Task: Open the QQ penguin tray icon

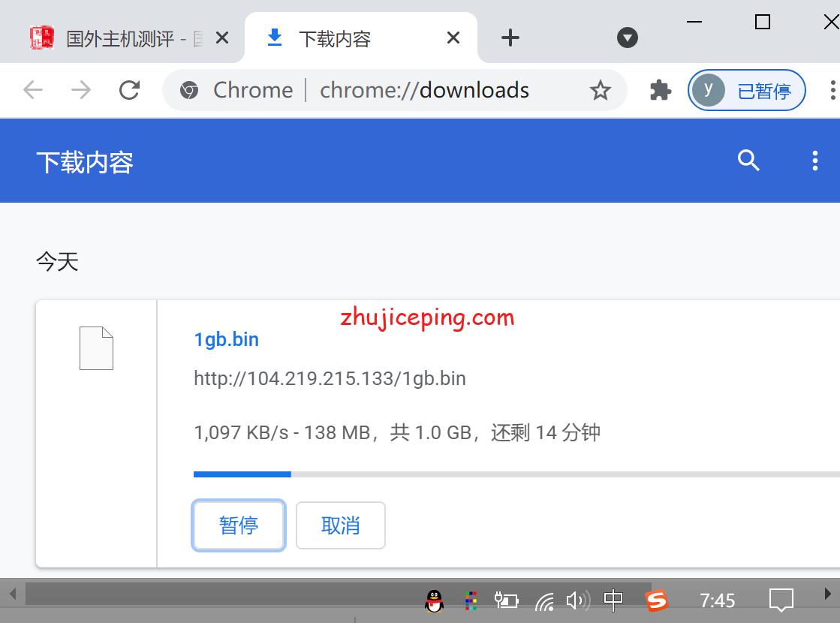Action: point(435,600)
